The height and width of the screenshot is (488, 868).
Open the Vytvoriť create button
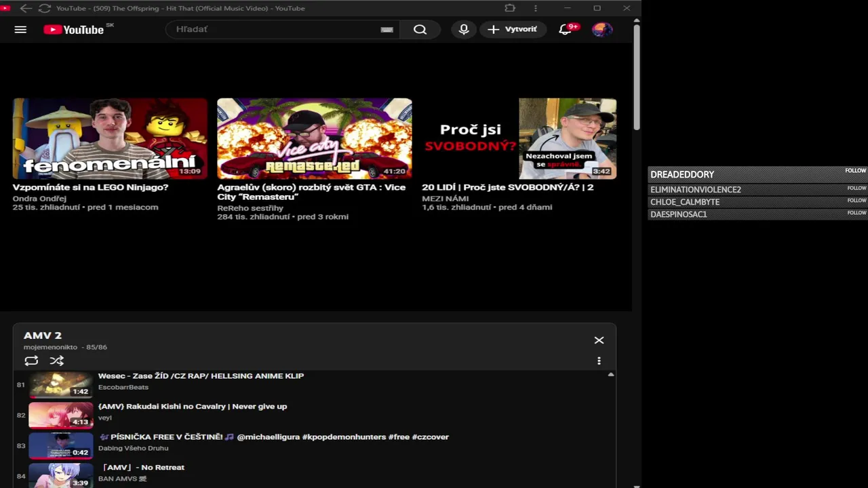click(513, 29)
